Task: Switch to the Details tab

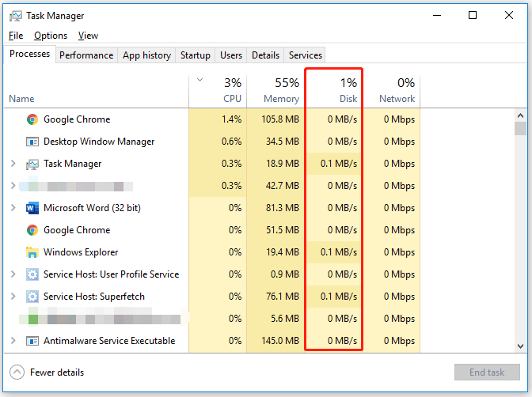Action: 265,55
